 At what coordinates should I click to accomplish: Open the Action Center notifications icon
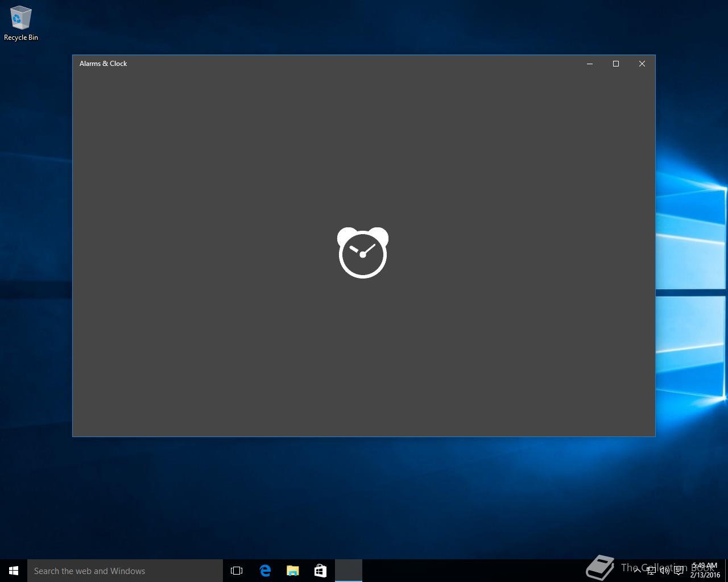coord(679,571)
